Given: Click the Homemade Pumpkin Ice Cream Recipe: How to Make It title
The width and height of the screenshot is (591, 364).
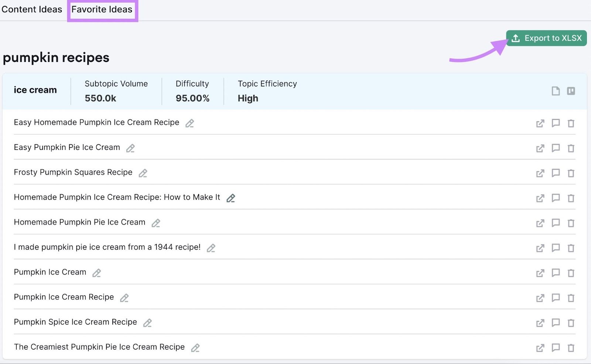Looking at the screenshot, I should (117, 198).
